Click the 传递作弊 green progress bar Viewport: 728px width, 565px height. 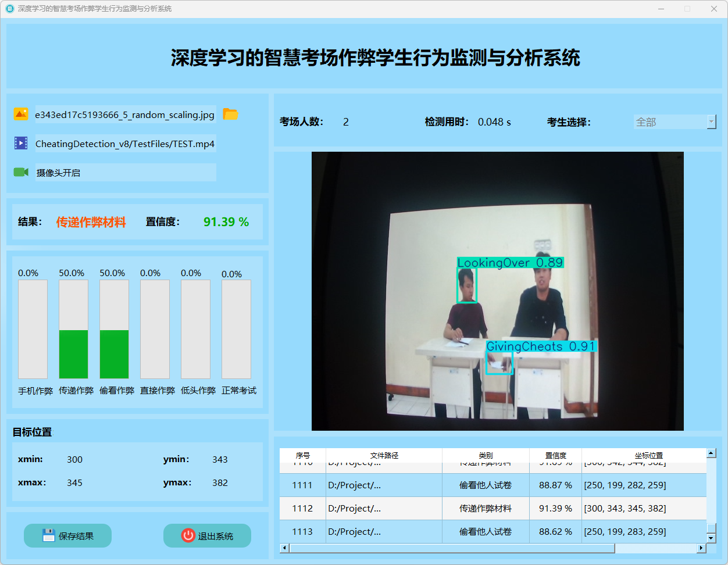pos(73,354)
